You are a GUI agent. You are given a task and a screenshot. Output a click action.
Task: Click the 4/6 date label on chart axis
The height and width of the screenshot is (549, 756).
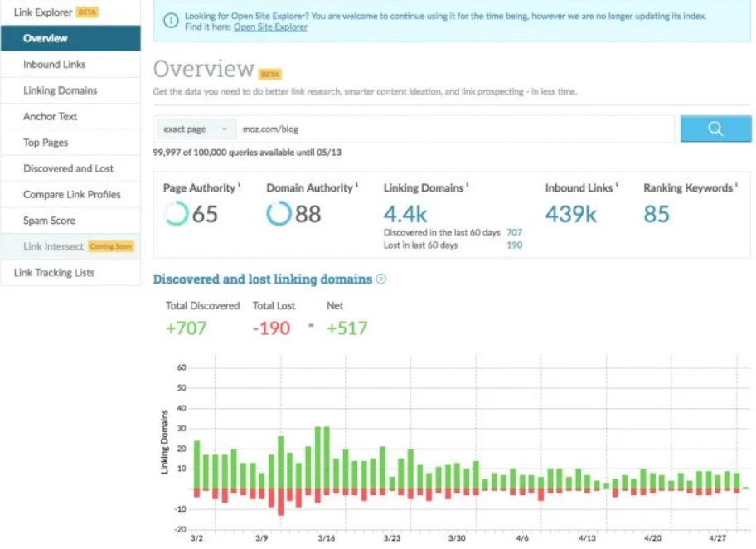pos(521,538)
